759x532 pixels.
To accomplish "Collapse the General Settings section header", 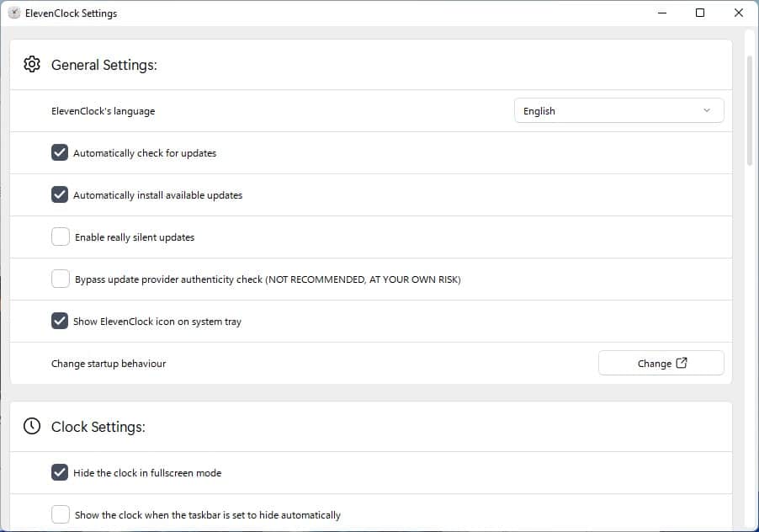I will 370,65.
